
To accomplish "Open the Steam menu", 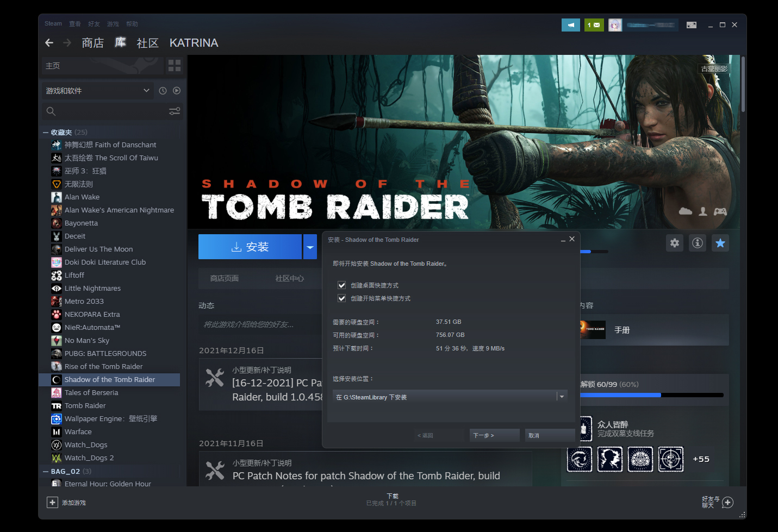I will point(53,23).
